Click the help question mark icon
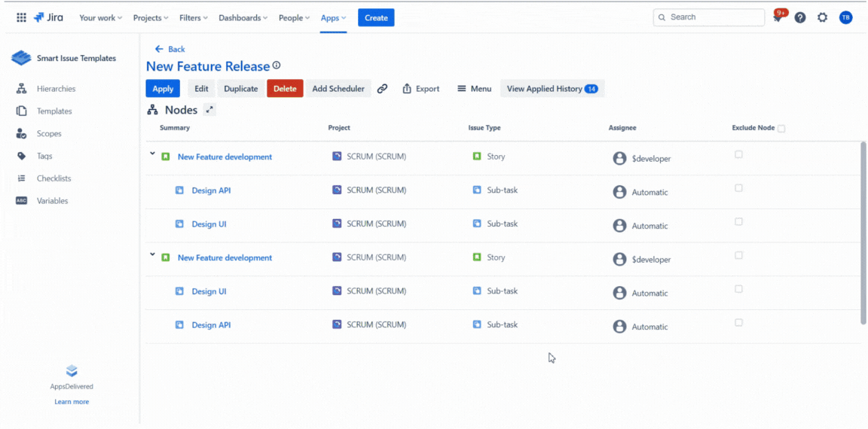This screenshot has height=429, width=868. pyautogui.click(x=800, y=17)
